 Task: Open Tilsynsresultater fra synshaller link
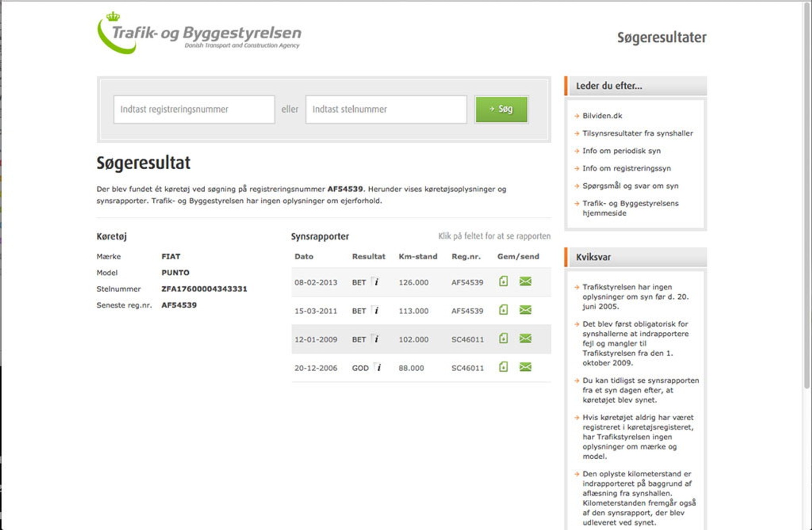[x=638, y=133]
